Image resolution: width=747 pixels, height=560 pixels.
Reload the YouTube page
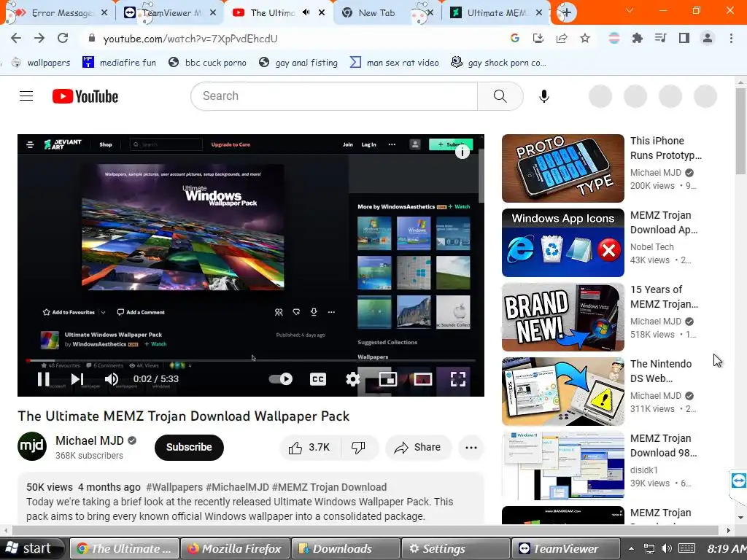(63, 38)
